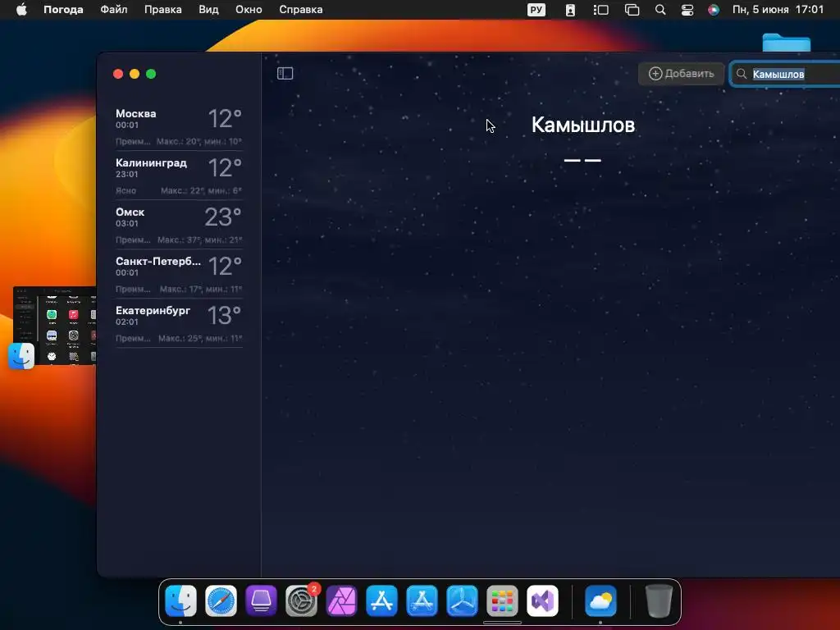The height and width of the screenshot is (630, 840).
Task: Open System Settings with badge in Dock
Action: tap(301, 600)
